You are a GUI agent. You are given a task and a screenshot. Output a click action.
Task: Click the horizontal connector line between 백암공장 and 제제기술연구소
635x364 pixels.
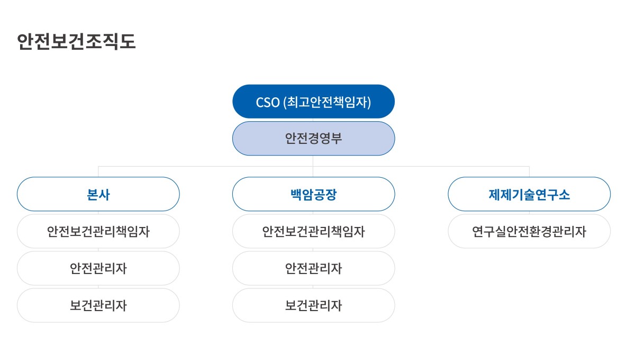(421, 166)
